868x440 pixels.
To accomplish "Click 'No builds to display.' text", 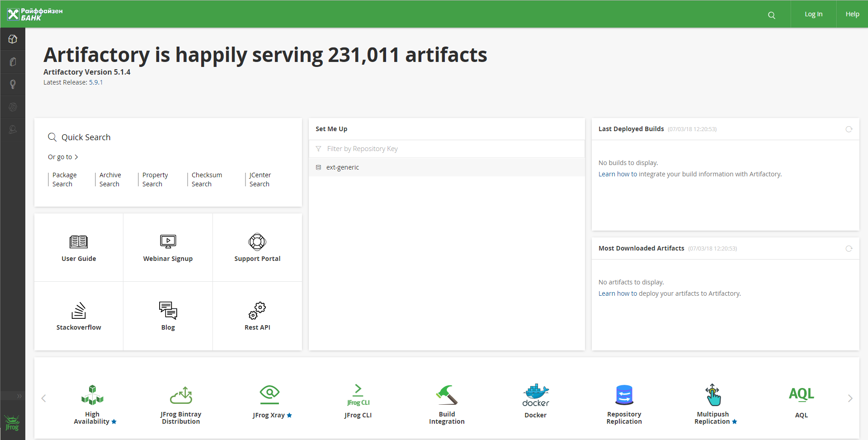I will coord(628,163).
